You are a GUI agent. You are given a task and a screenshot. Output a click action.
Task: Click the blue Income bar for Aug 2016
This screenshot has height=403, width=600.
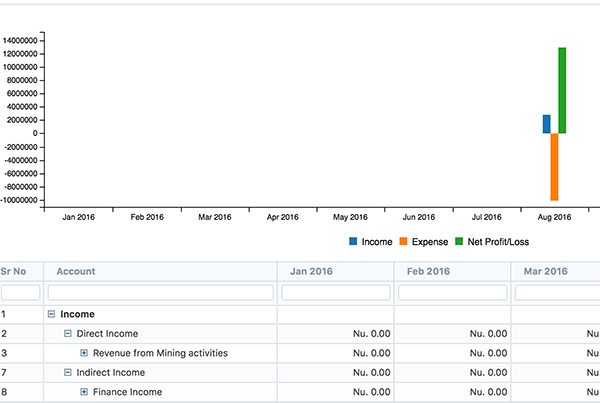(547, 124)
